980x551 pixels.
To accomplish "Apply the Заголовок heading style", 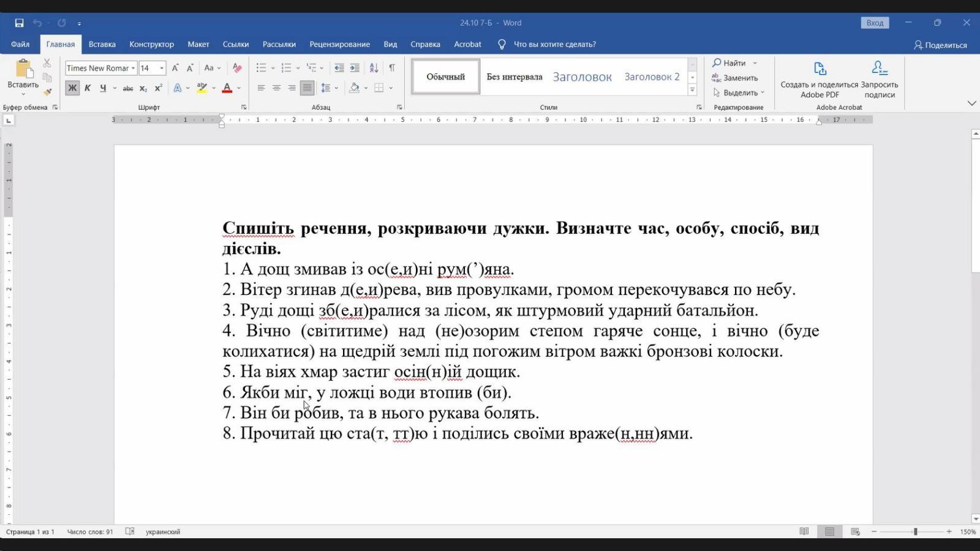I will 582,77.
